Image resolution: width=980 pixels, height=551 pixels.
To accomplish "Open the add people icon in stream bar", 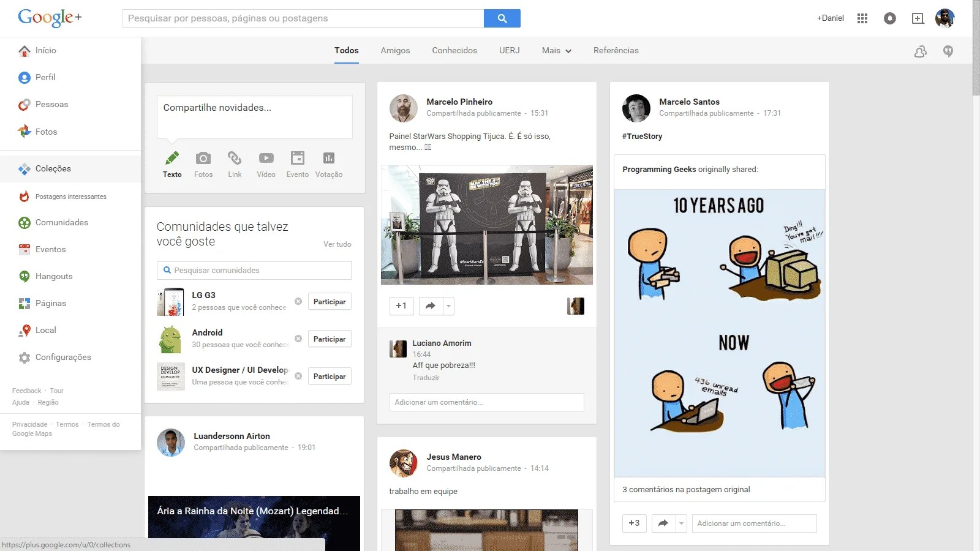I will [x=921, y=51].
